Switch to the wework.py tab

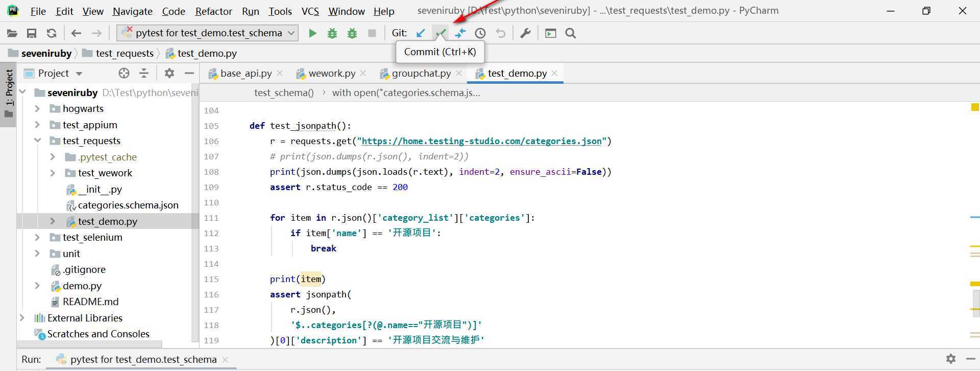pos(332,73)
